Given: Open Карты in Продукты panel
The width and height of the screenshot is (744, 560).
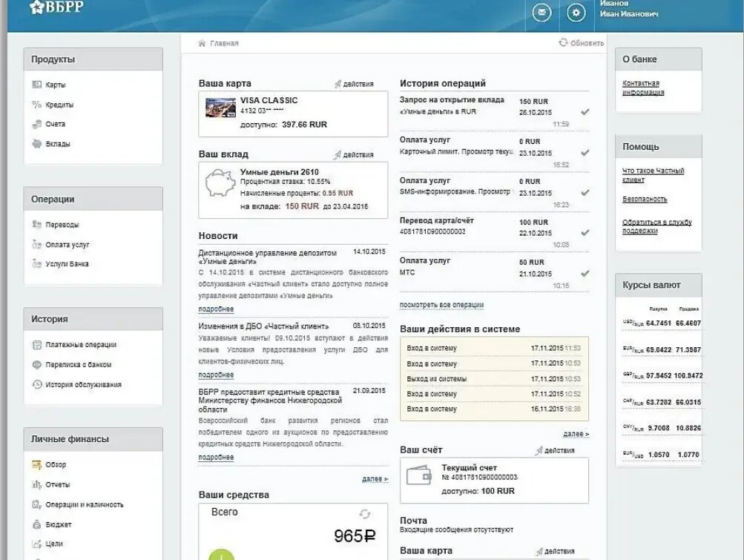Looking at the screenshot, I should point(55,85).
